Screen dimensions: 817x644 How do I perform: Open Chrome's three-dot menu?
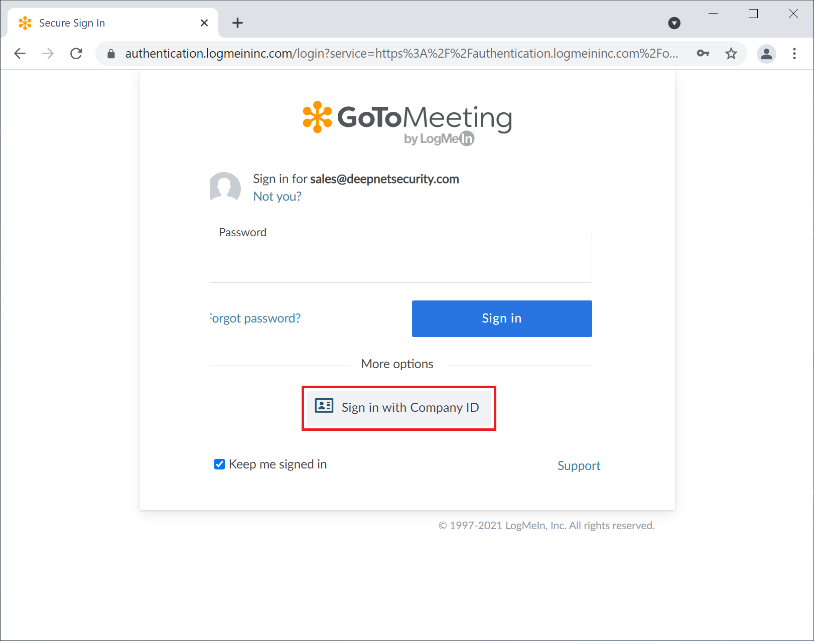coord(794,54)
